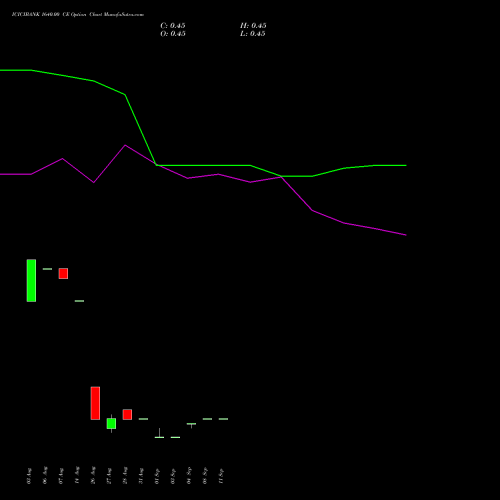Click the 28 Aug date label
This screenshot has width=500, height=500.
coord(125,476)
